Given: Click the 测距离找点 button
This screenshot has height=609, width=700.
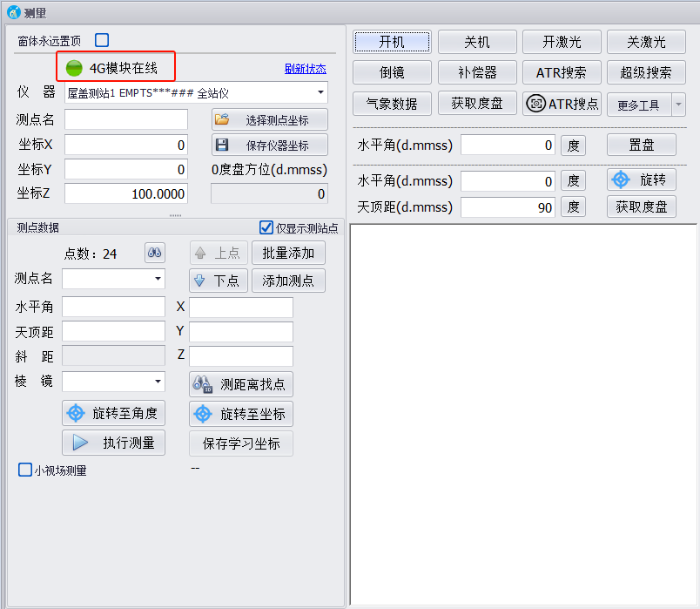Looking at the screenshot, I should coord(240,384).
